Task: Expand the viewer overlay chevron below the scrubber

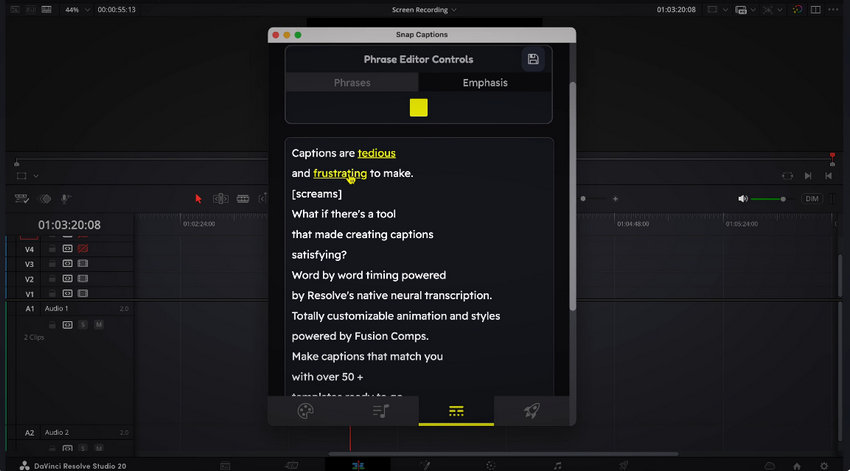Action: point(36,176)
